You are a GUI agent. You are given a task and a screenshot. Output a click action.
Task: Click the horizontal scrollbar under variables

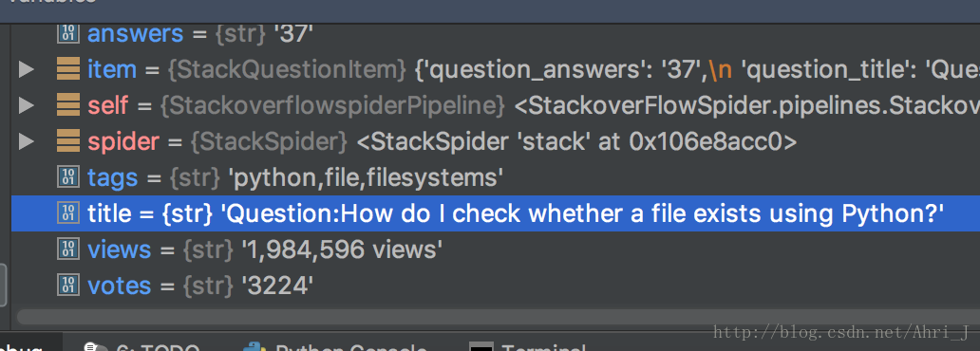[x=499, y=316]
